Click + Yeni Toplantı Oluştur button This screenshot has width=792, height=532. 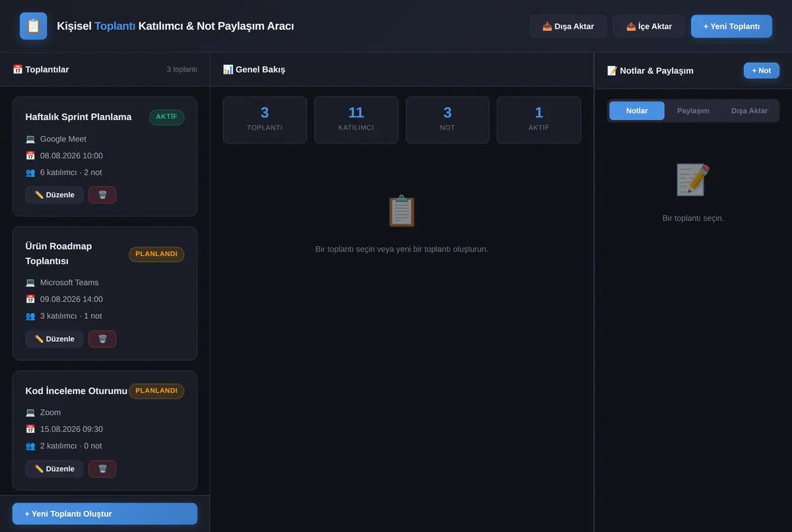(105, 514)
